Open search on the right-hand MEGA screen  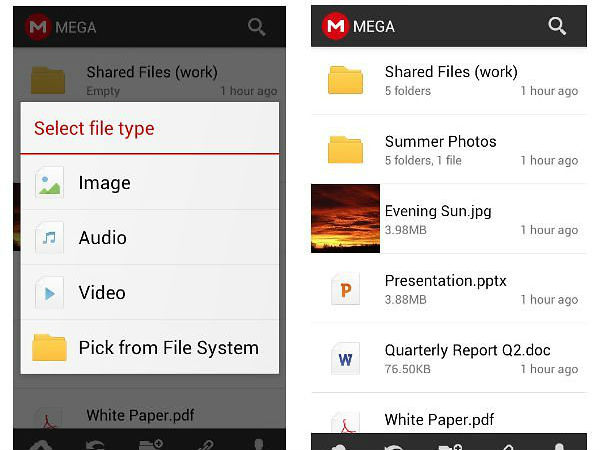click(557, 27)
